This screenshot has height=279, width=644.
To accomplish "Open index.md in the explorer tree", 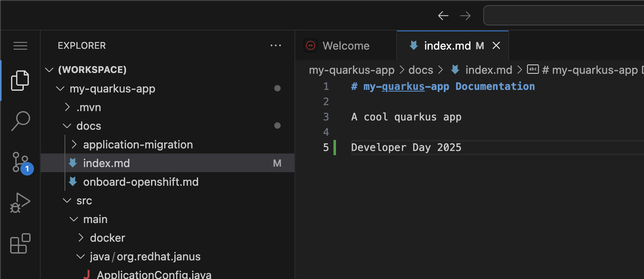I will click(106, 163).
